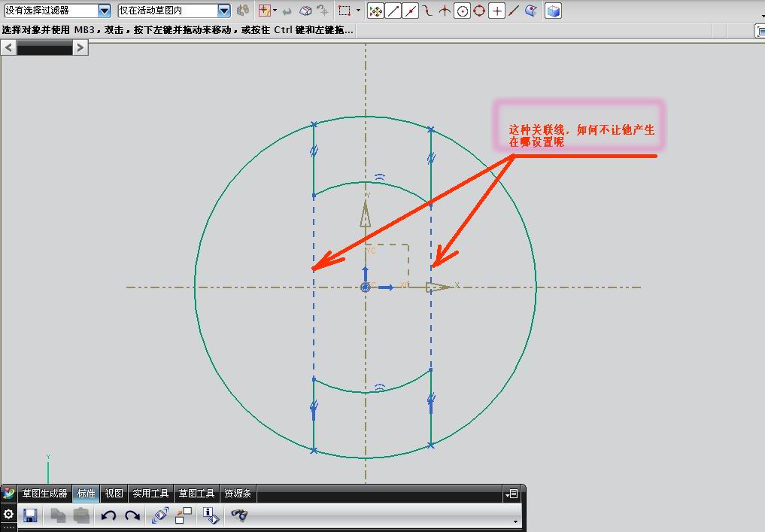Click the eraser-like icon in selection bar

pyautogui.click(x=305, y=11)
